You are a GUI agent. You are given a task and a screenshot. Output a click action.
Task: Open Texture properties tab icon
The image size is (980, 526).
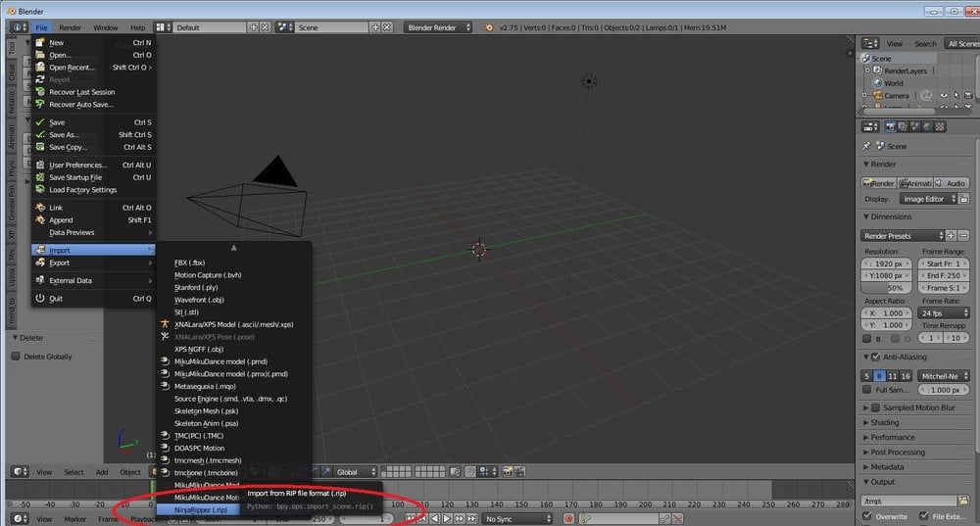(940, 126)
